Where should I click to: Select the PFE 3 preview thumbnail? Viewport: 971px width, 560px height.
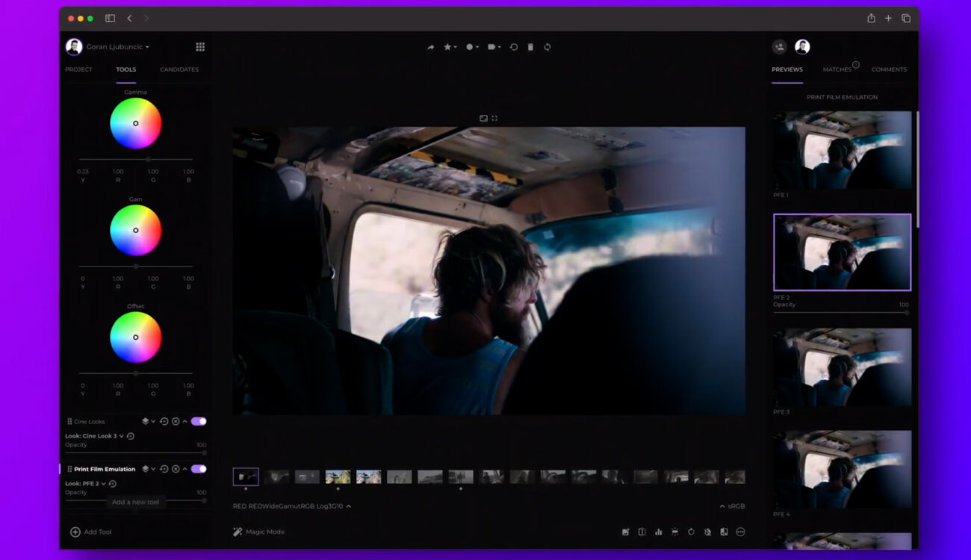pyautogui.click(x=842, y=367)
